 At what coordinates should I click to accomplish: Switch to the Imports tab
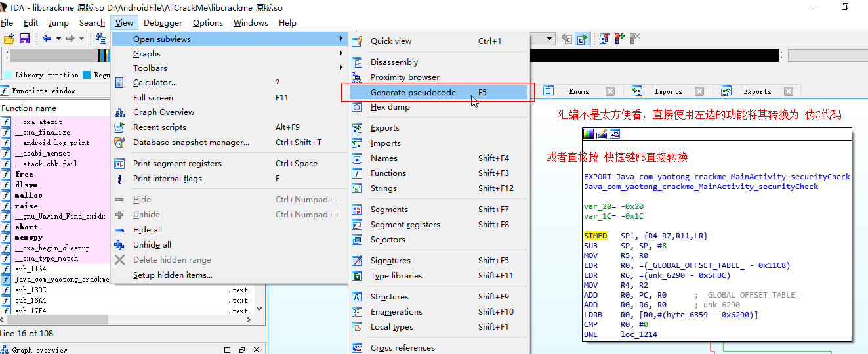click(668, 91)
